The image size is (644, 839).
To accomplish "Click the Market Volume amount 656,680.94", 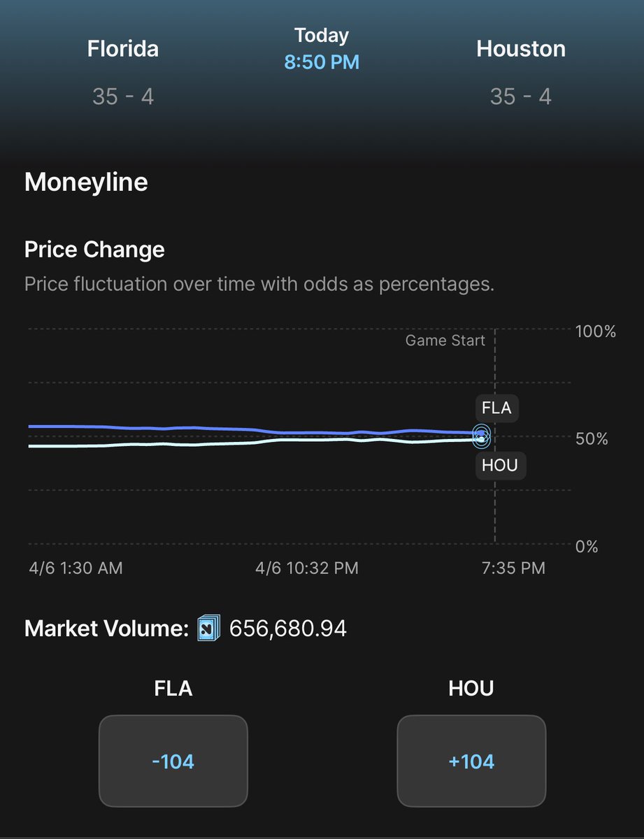I will [x=287, y=629].
